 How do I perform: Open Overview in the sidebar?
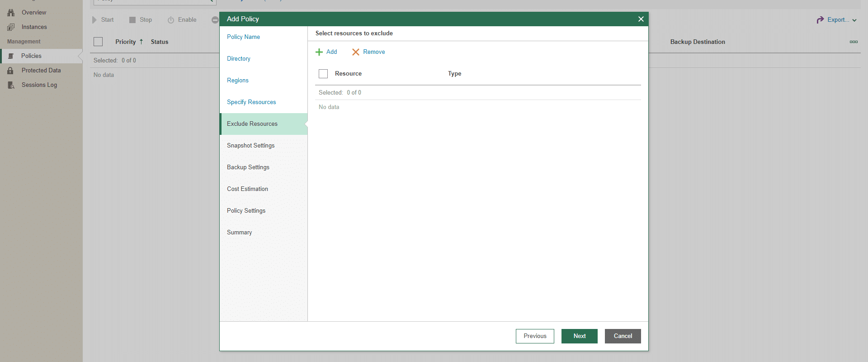coord(34,13)
